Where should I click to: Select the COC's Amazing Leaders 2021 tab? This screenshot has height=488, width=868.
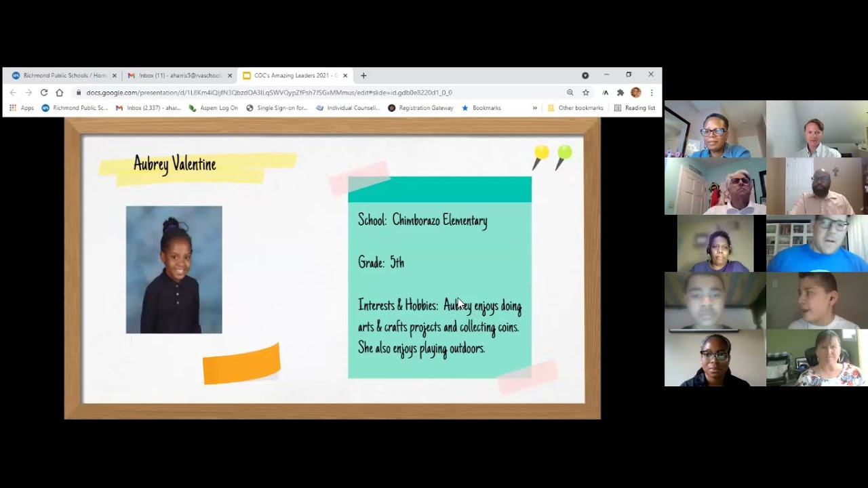pyautogui.click(x=295, y=75)
